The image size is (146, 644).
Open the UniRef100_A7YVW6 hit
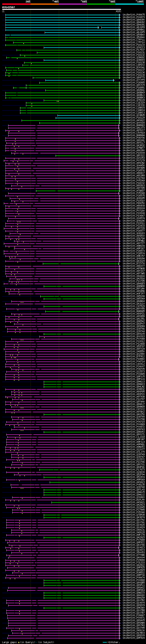[x=133, y=555]
